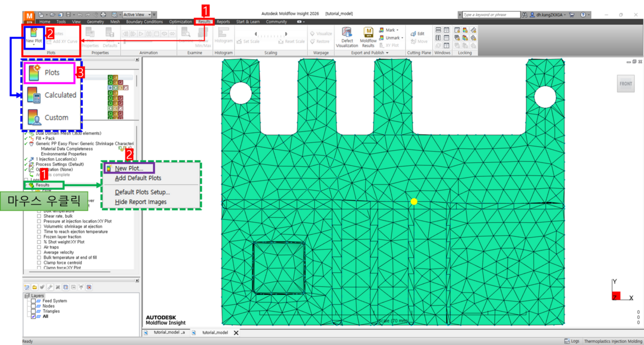Viewport: 644px width, 345px height.
Task: Toggle the Feed System layer checkbox
Action: [x=33, y=301]
